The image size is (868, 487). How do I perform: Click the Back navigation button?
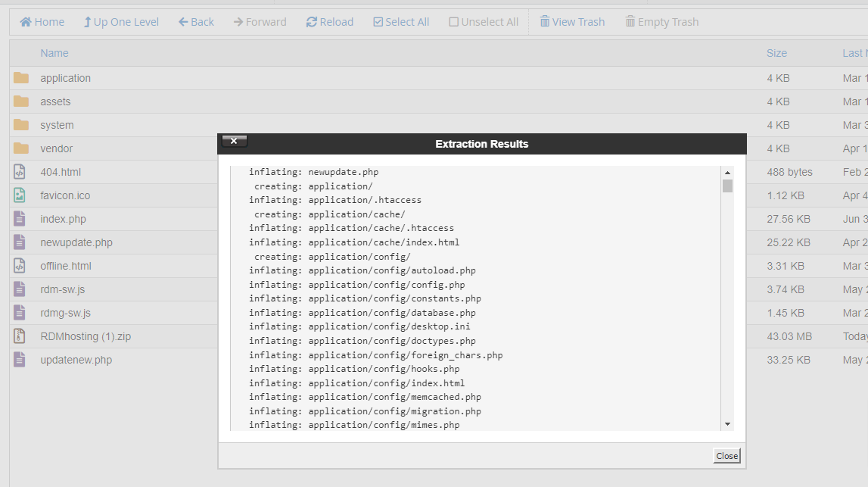pos(196,22)
